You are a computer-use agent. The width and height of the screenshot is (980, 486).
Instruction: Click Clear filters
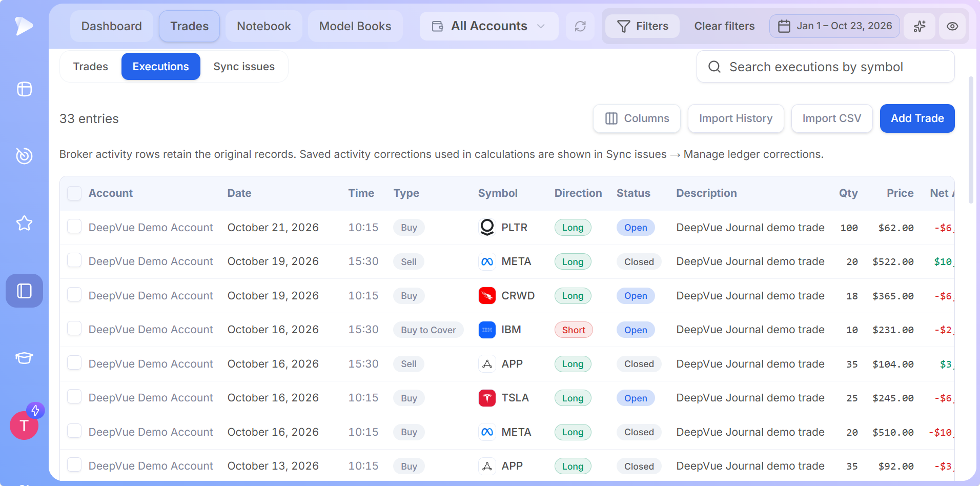pos(725,26)
